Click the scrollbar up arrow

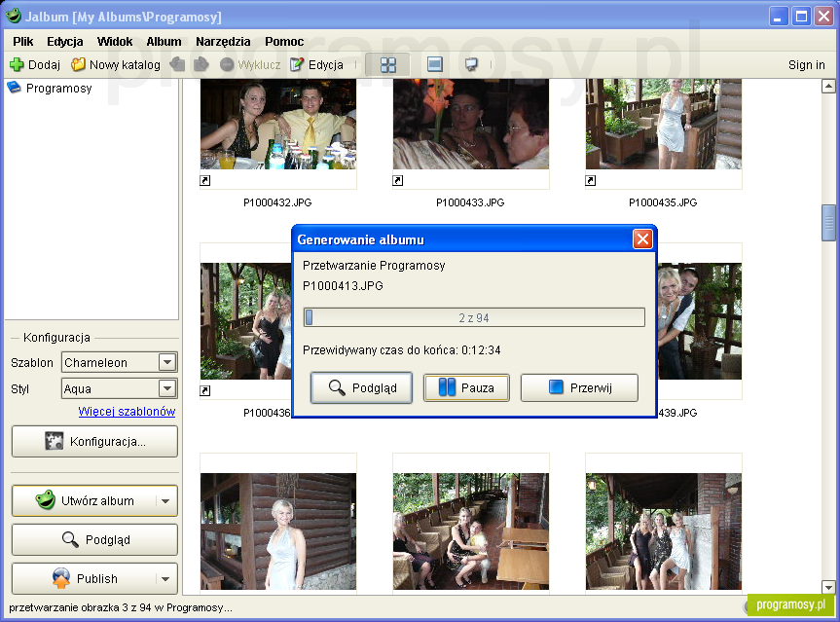(828, 86)
